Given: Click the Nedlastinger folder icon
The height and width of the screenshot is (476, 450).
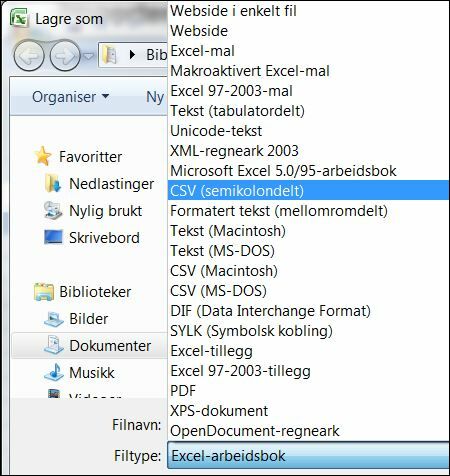Looking at the screenshot, I should point(53,183).
